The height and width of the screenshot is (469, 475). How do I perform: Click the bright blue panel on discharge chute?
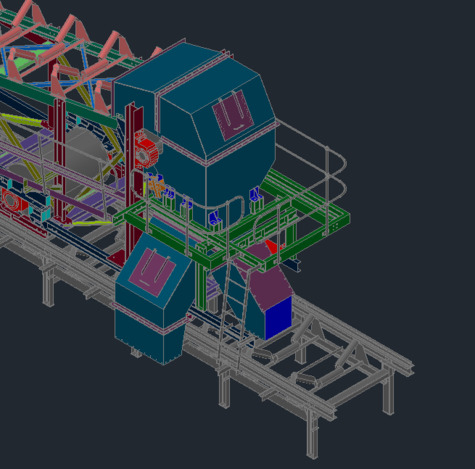click(x=278, y=318)
